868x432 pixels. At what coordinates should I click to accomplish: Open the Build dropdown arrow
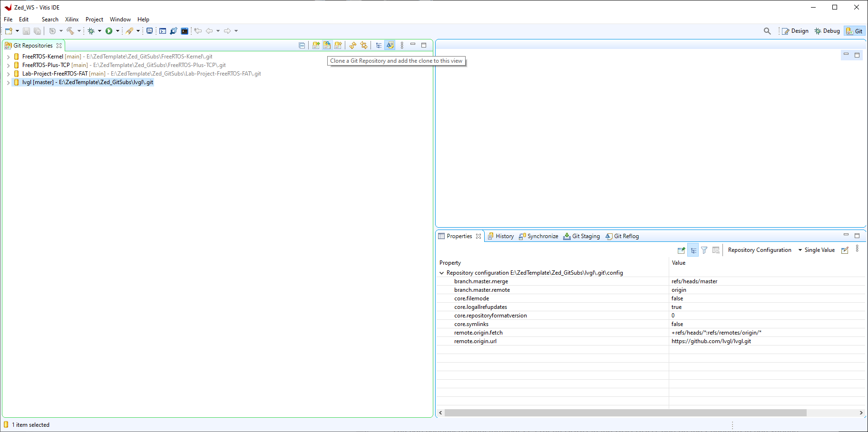(x=79, y=31)
